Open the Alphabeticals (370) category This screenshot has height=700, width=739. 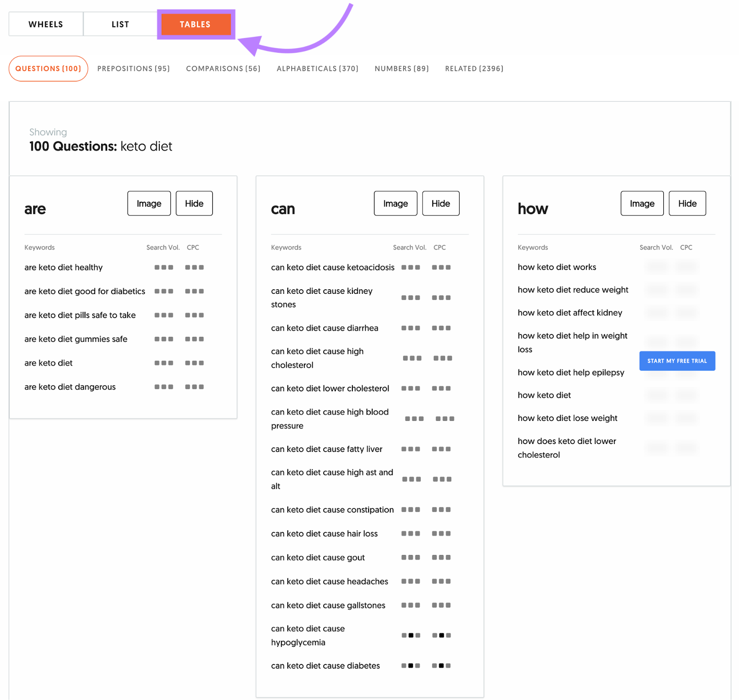[x=317, y=68]
